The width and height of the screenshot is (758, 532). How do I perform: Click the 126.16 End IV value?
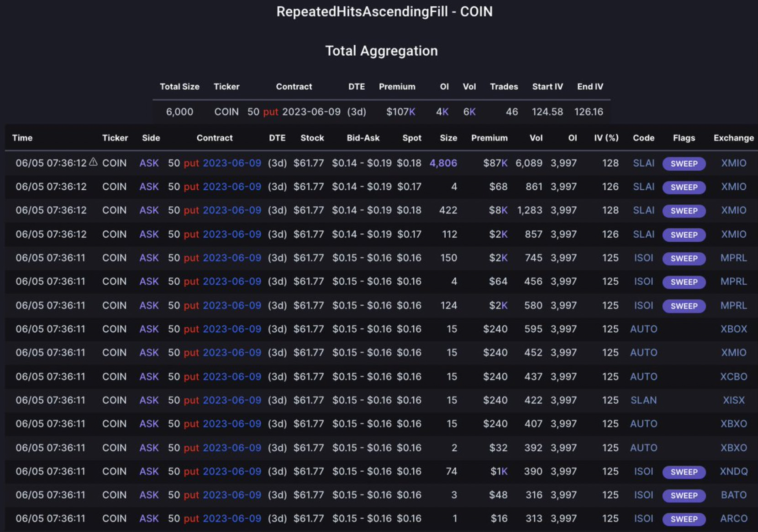pos(589,112)
